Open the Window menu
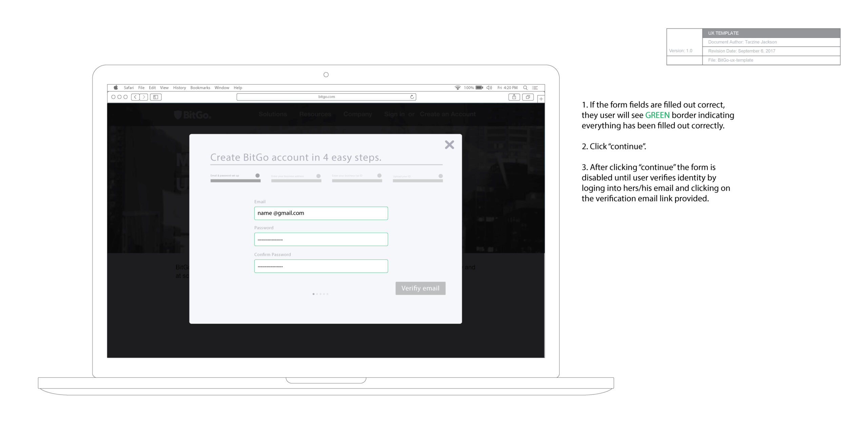The image size is (868, 434). coord(222,87)
